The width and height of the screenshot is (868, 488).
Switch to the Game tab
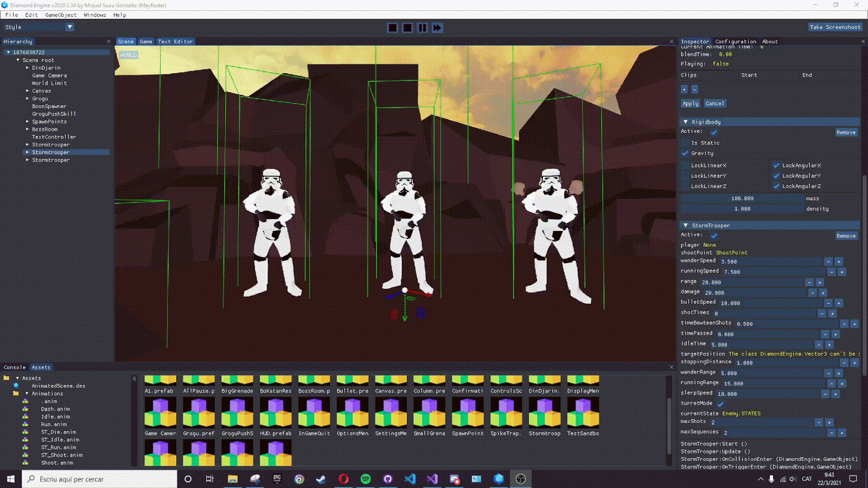coord(146,42)
